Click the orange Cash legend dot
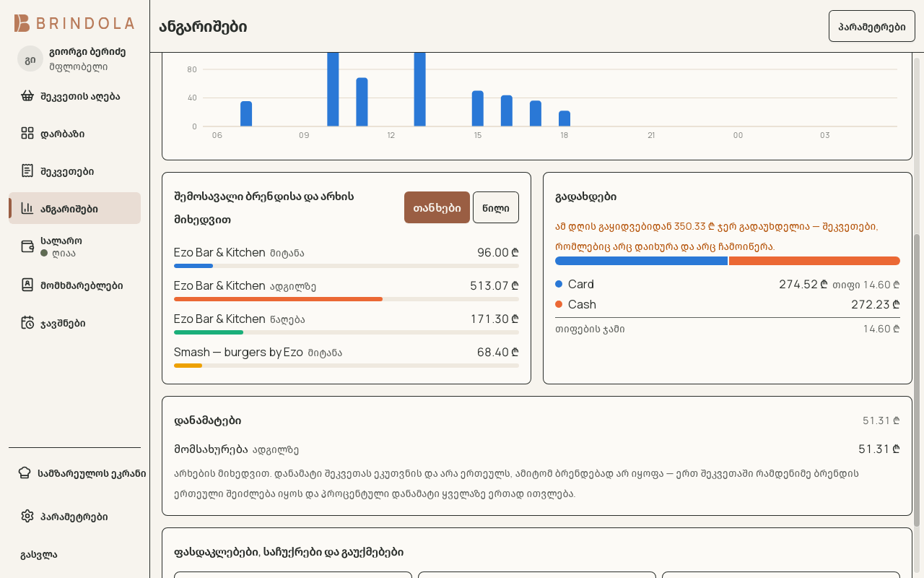 (559, 304)
